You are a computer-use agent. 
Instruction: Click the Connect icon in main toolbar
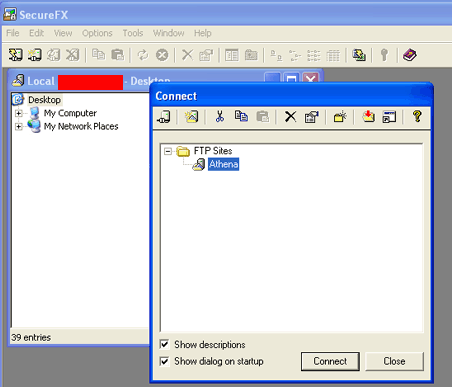coord(15,55)
